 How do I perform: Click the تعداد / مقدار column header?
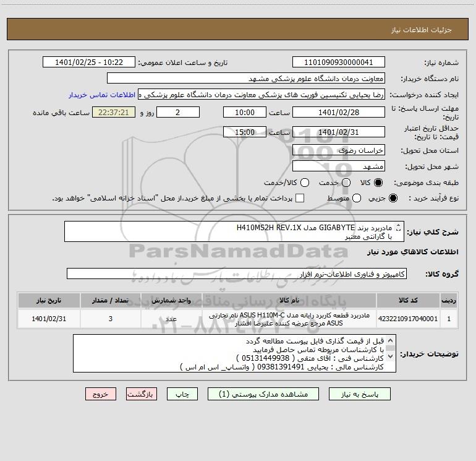[x=111, y=300]
